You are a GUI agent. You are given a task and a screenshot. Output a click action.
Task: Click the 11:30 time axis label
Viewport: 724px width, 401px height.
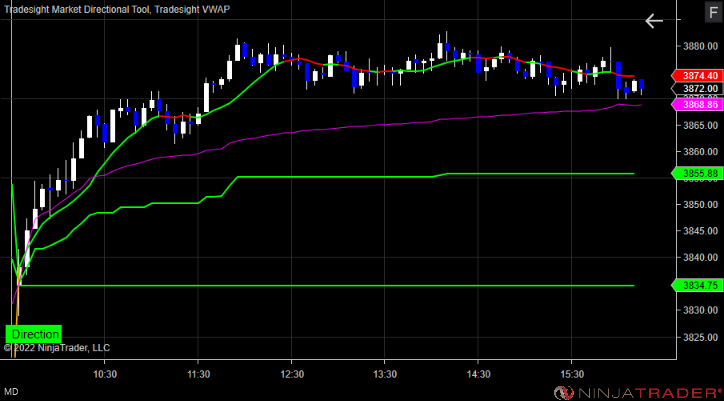pyautogui.click(x=198, y=373)
